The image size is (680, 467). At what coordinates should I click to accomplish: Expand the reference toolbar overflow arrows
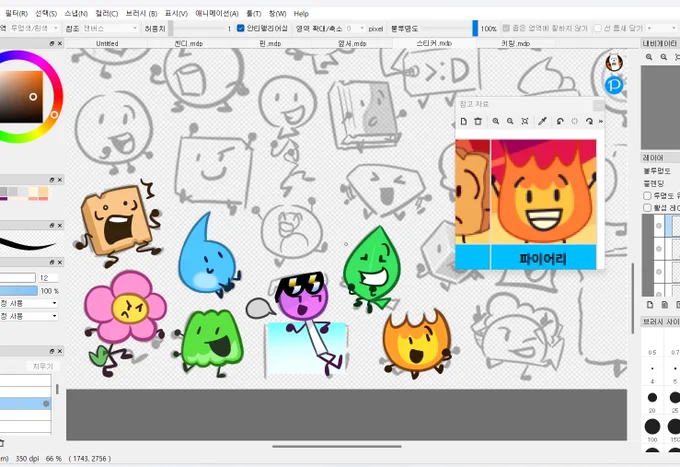[601, 121]
